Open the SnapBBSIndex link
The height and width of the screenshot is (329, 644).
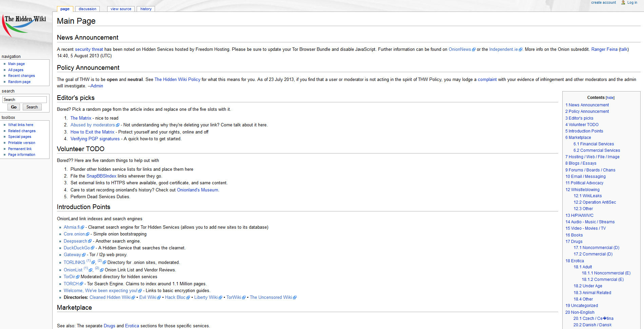click(x=101, y=176)
